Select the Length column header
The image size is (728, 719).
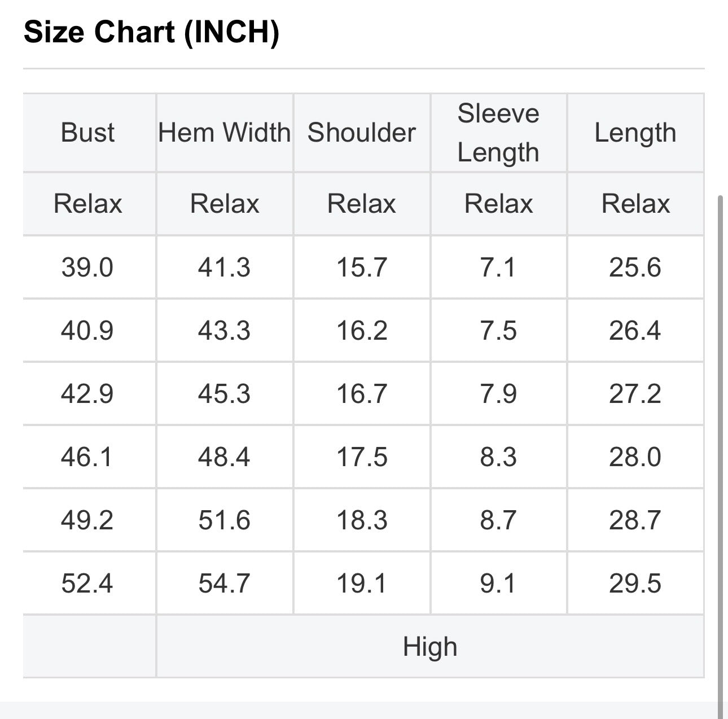point(635,133)
